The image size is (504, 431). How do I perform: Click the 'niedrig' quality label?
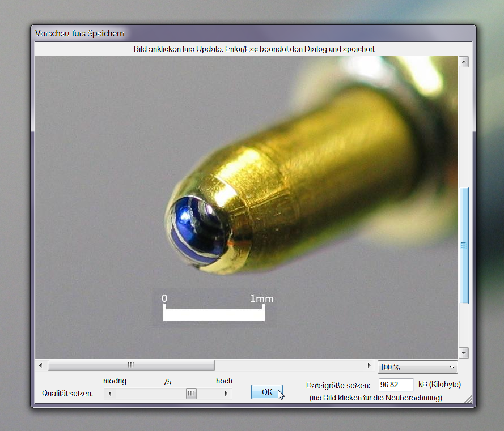point(115,381)
